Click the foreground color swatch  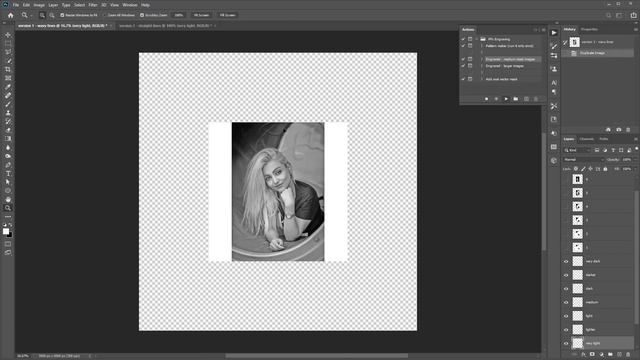(x=6, y=231)
